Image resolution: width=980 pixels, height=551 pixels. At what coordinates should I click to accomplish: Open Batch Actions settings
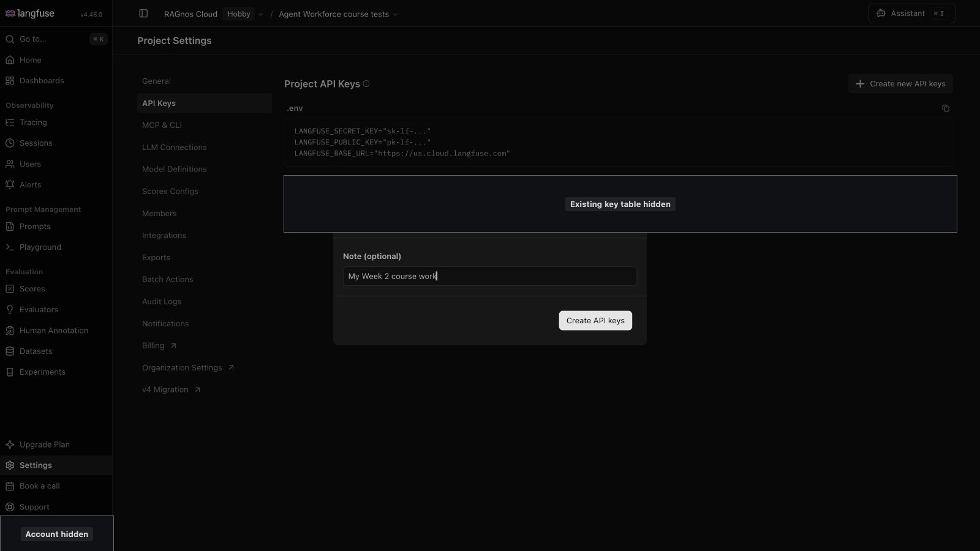point(204,280)
